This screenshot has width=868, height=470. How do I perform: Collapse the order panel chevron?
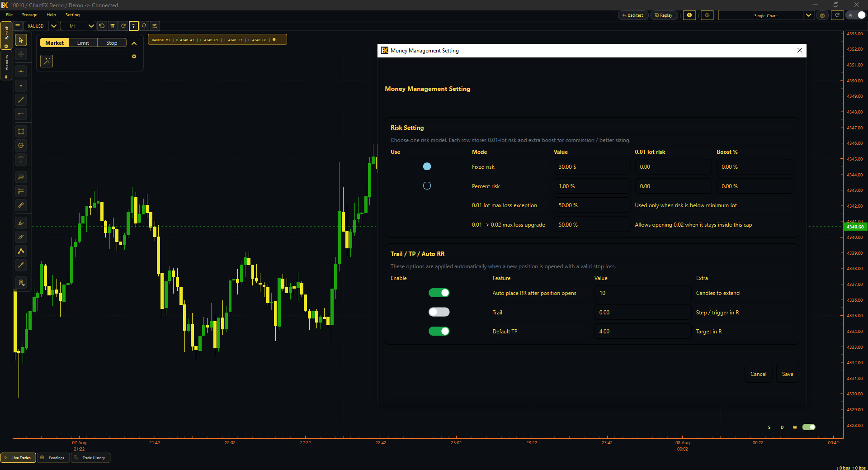(x=134, y=43)
